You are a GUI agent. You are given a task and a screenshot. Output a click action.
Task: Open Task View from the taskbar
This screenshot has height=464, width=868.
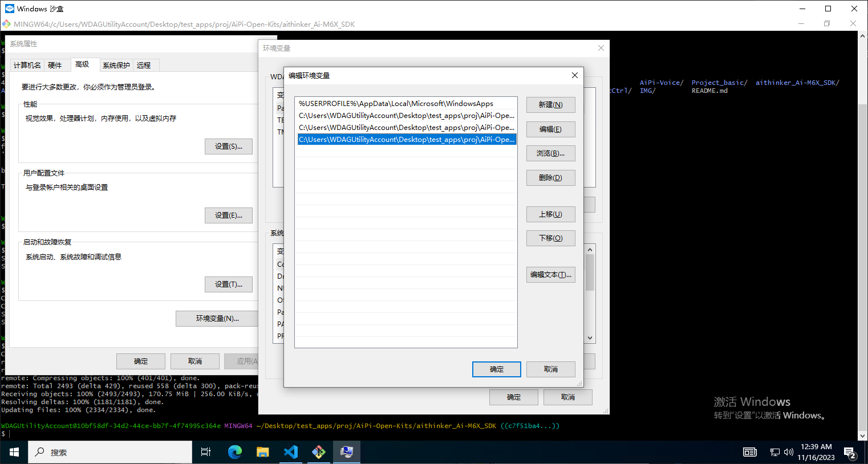point(206,452)
